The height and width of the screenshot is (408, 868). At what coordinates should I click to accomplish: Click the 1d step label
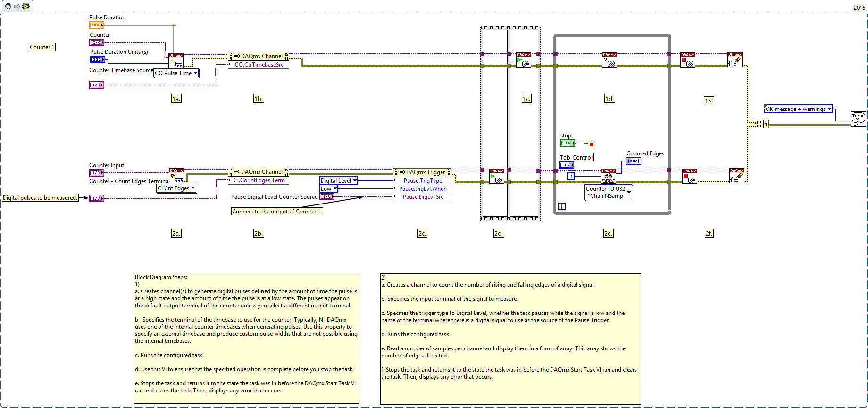[609, 99]
